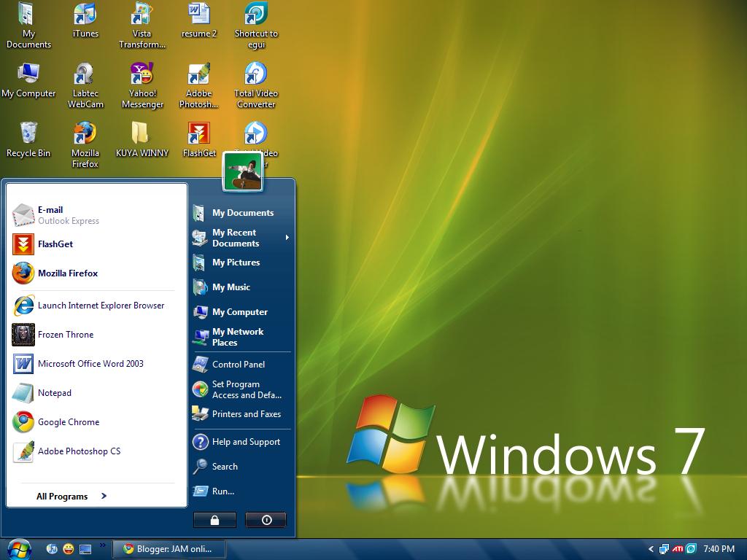Viewport: 747px width, 560px height.
Task: Click the first quick launch globe icon
Action: click(x=52, y=549)
